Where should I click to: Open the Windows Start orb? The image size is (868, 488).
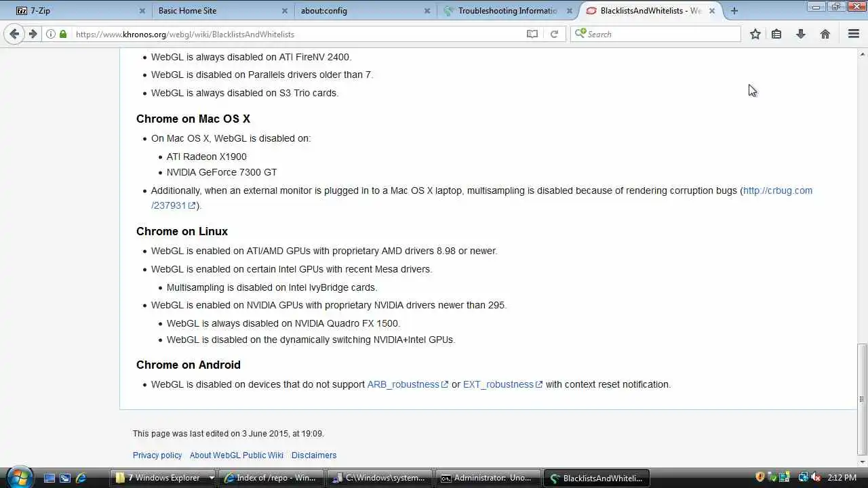tap(18, 477)
